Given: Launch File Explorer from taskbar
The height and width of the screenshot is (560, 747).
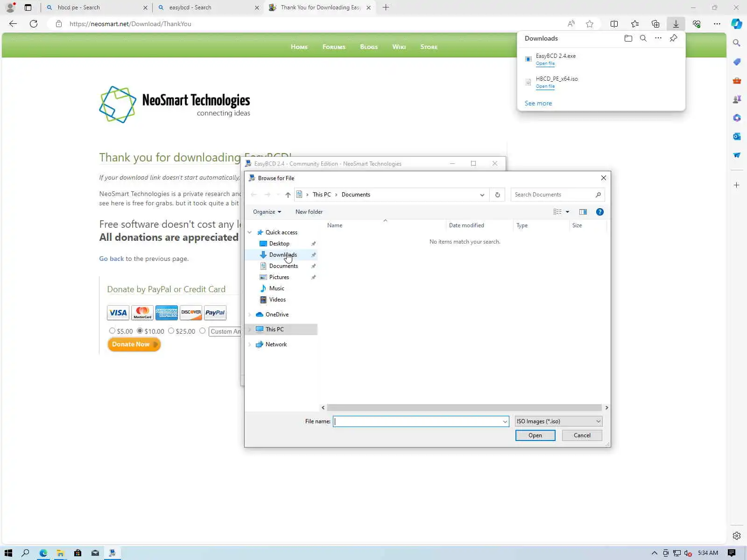Looking at the screenshot, I should (60, 553).
